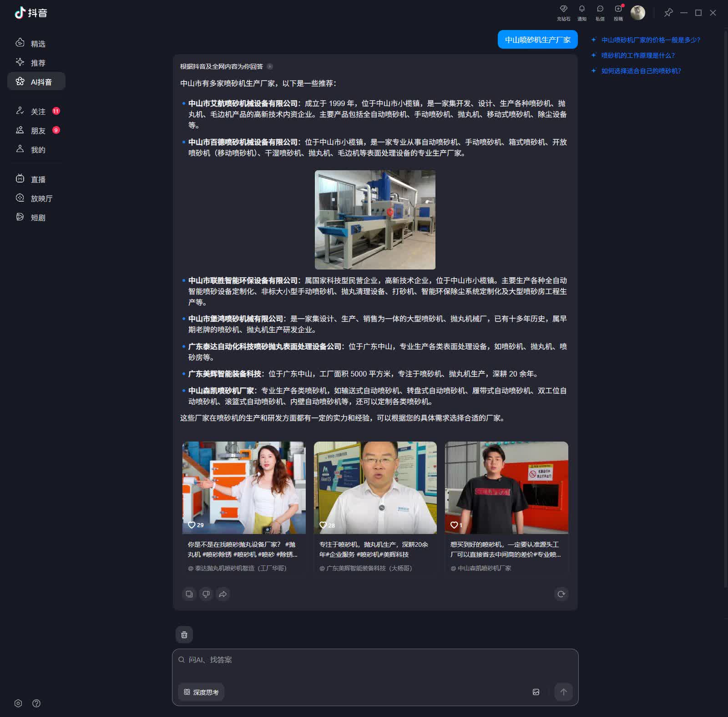Viewport: 728px width, 717px height.
Task: Dislike the AI answer with thumbs-down icon
Action: [206, 594]
